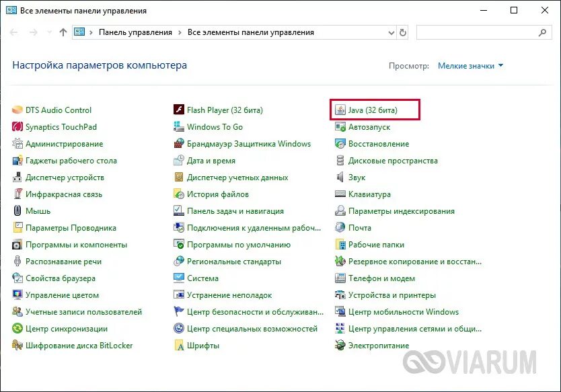This screenshot has width=561, height=392.
Task: Click the chevron before Панель управления
Action: tap(91, 32)
